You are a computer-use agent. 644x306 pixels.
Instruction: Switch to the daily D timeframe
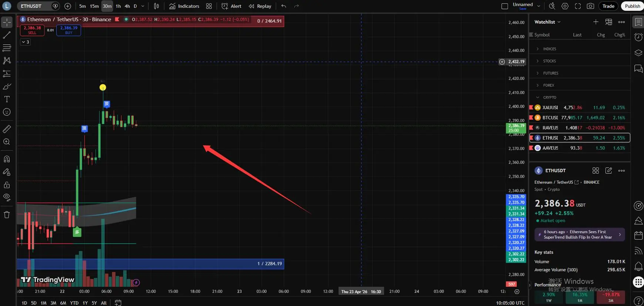(x=135, y=6)
